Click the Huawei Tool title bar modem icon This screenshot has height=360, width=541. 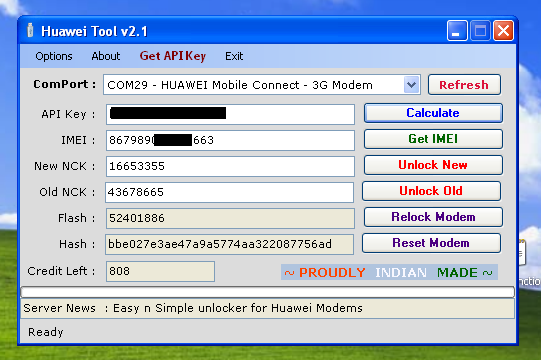[x=30, y=30]
